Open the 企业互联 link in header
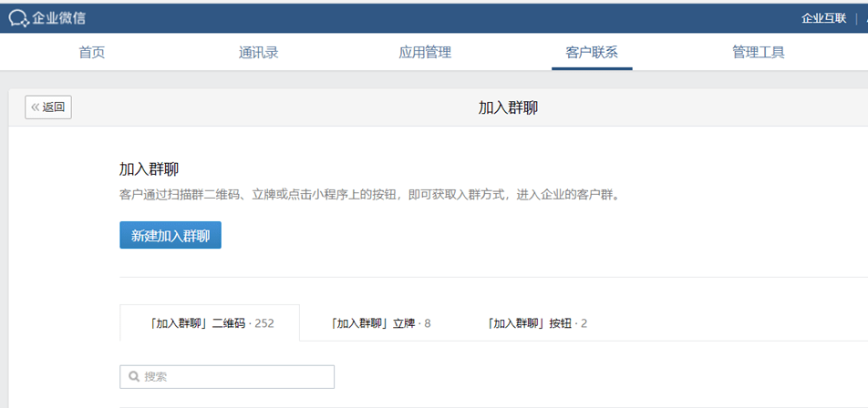The height and width of the screenshot is (408, 868). tap(823, 18)
